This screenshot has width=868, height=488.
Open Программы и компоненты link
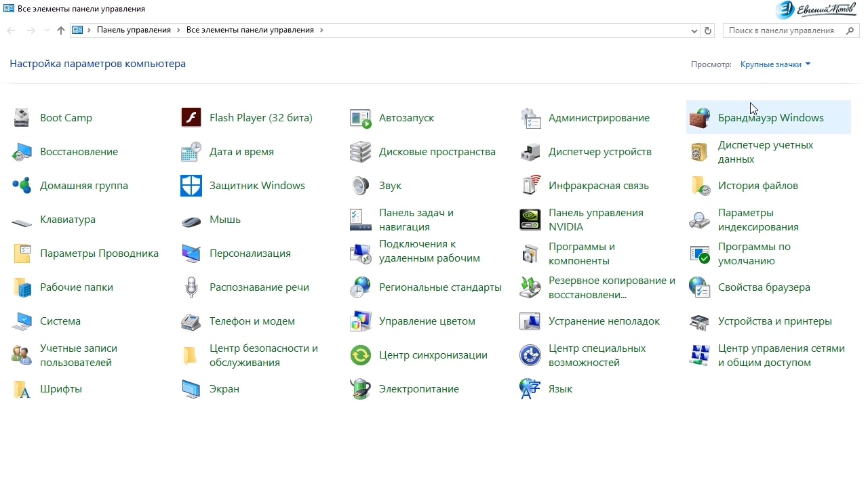point(582,253)
